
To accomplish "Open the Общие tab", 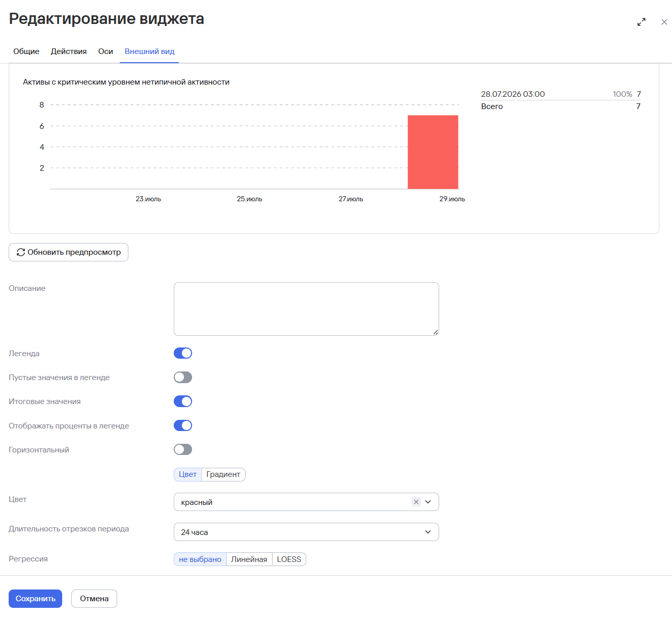I will click(26, 51).
